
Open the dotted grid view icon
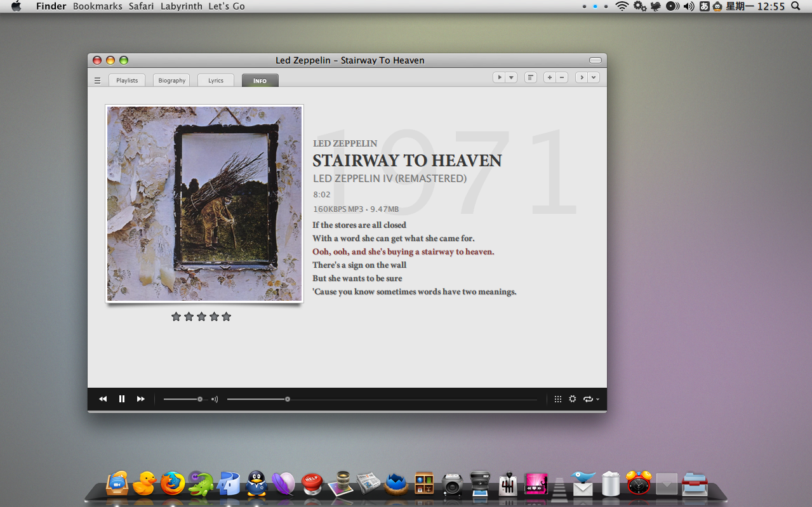click(x=558, y=399)
